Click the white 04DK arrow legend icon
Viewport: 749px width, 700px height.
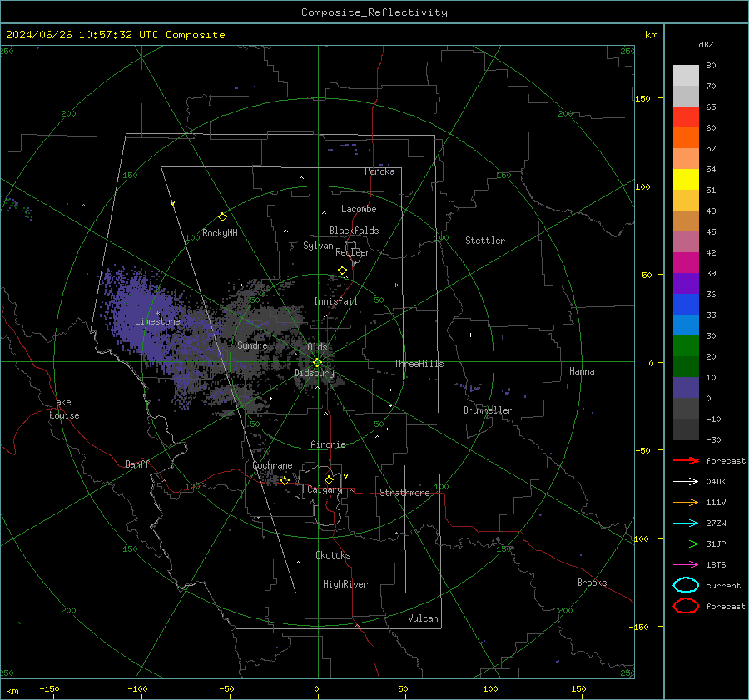click(x=686, y=481)
